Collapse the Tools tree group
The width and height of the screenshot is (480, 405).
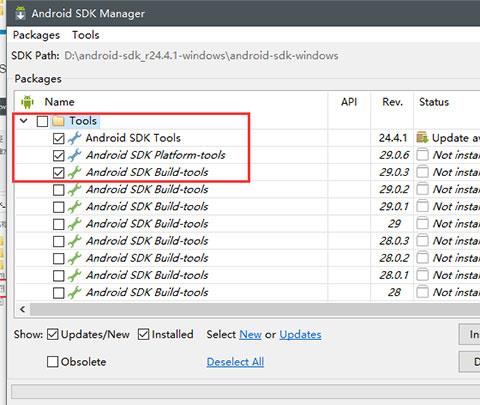pyautogui.click(x=23, y=121)
